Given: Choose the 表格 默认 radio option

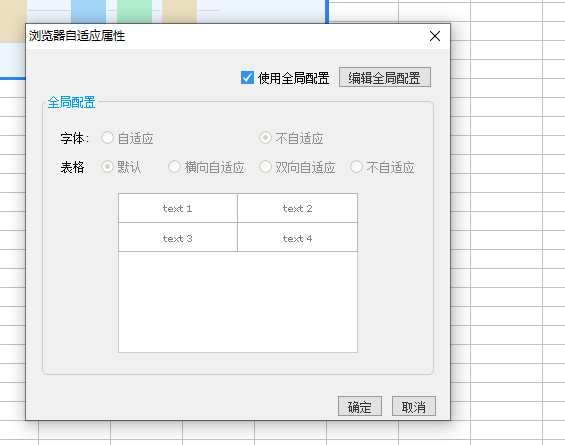Looking at the screenshot, I should [107, 166].
